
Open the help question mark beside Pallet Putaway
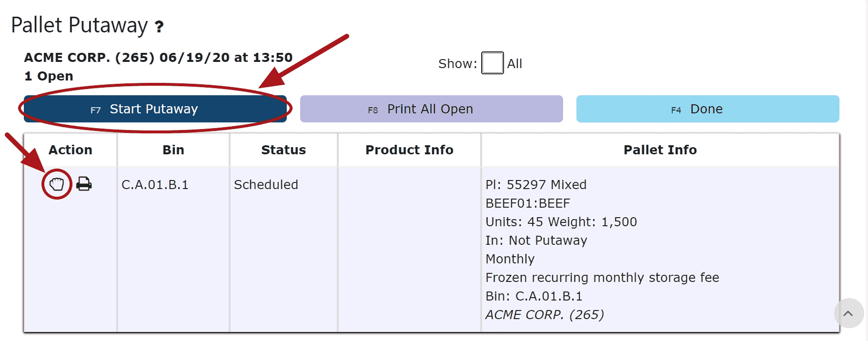(x=159, y=26)
